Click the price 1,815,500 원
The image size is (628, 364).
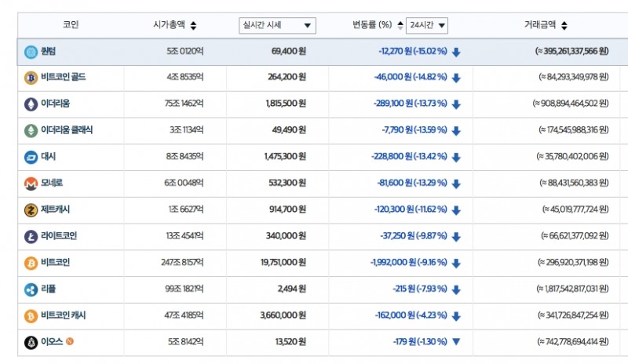[x=286, y=104]
